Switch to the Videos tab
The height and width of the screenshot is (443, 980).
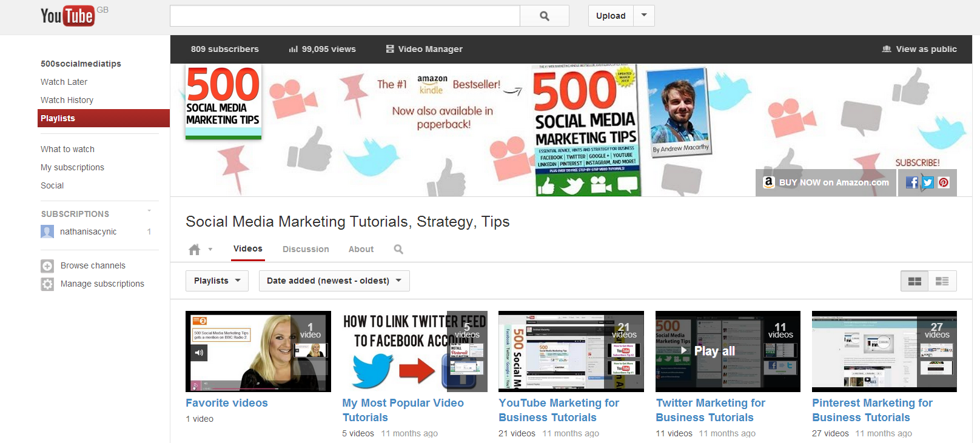coord(248,248)
